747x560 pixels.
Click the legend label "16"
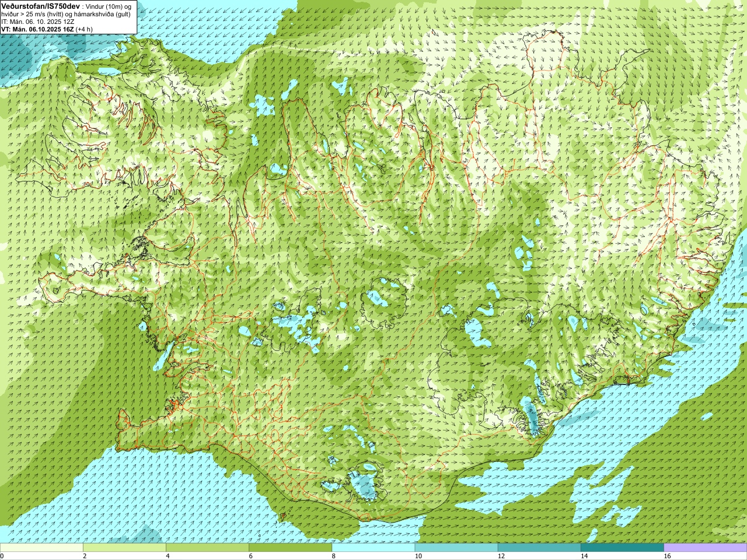click(668, 556)
